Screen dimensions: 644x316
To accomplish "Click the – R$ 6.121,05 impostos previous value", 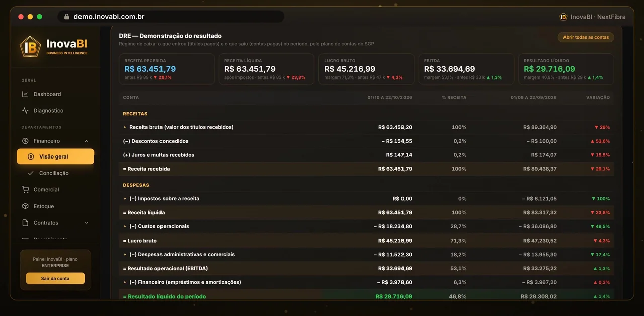I will [x=539, y=199].
